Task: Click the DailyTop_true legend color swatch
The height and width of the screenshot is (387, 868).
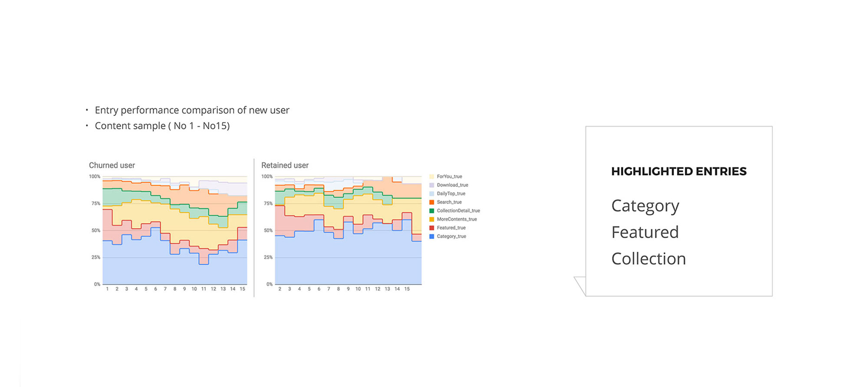Action: (431, 193)
